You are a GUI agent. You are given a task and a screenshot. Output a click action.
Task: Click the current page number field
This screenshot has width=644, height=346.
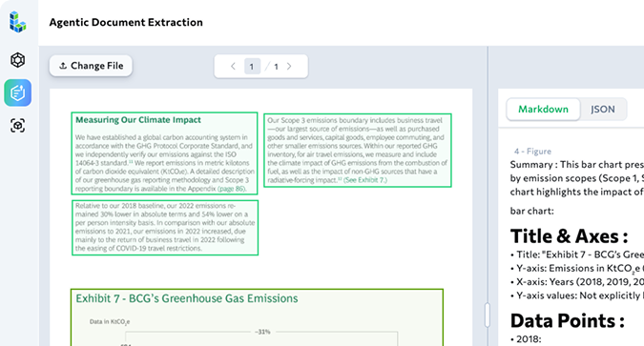coord(252,66)
